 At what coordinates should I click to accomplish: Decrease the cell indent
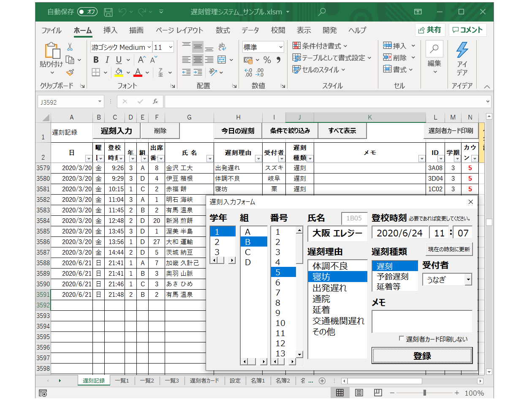click(186, 72)
